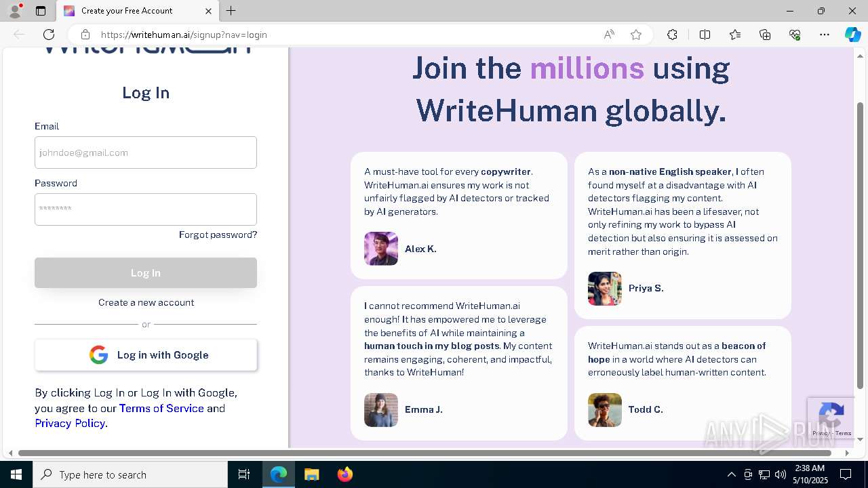Viewport: 868px width, 488px height.
Task: Click Alex K. avatar thumbnail
Action: tap(381, 249)
